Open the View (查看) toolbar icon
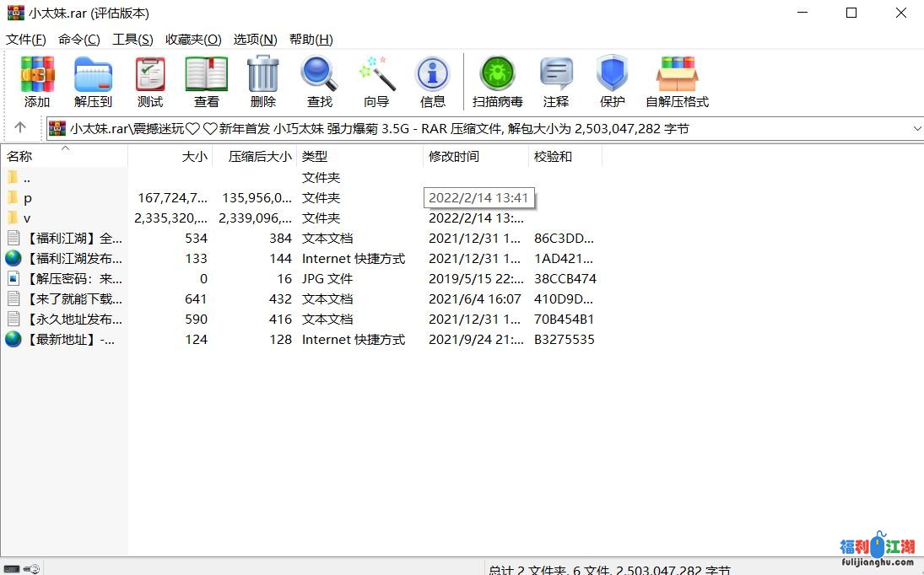Viewport: 924px width, 575px height. tap(206, 82)
